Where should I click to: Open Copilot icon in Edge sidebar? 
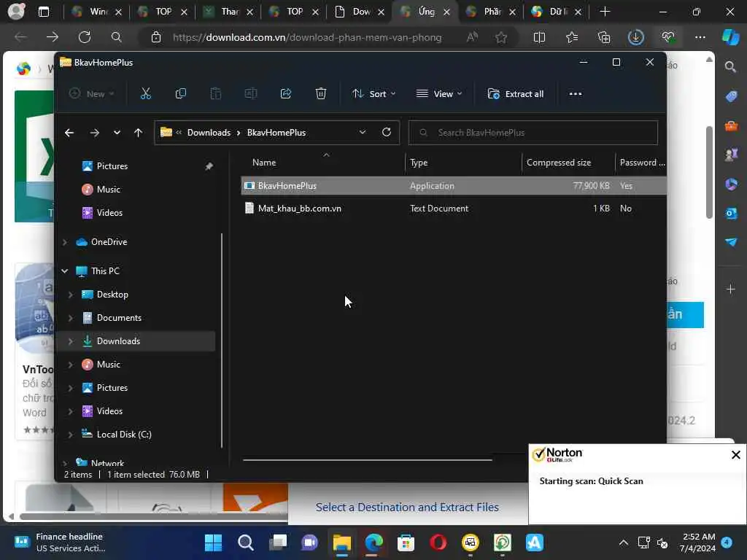coord(731,37)
